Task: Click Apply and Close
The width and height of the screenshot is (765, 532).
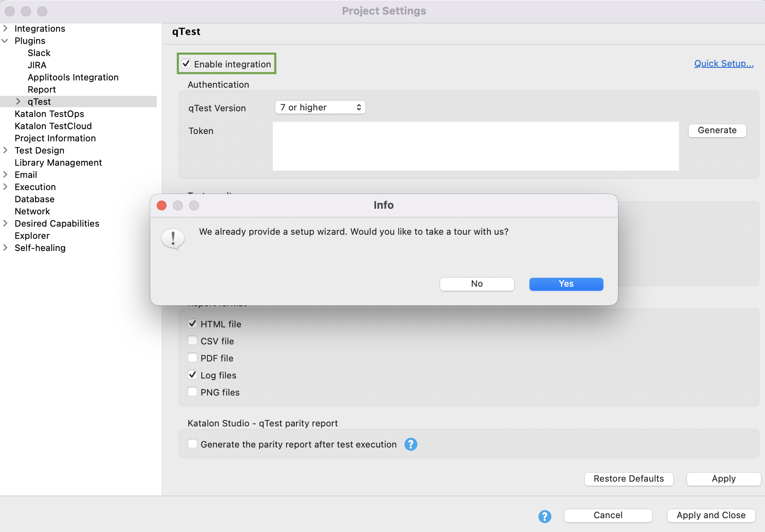Action: click(711, 515)
